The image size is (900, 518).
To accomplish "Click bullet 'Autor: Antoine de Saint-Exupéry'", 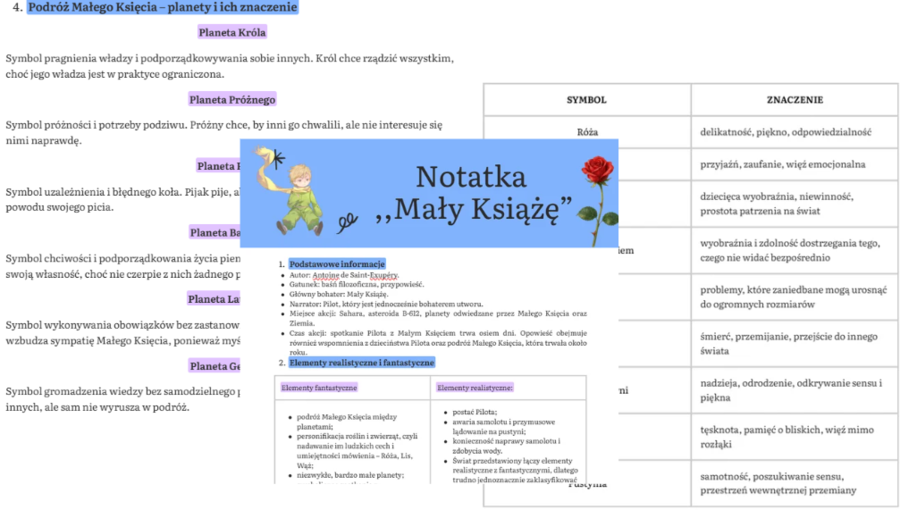I will coord(344,275).
